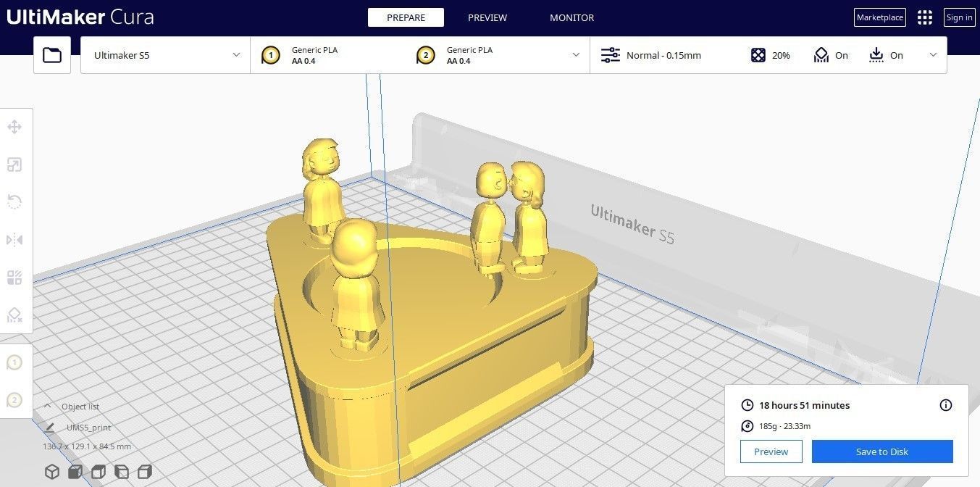Assign extruder 1 in left toolbar

click(14, 362)
